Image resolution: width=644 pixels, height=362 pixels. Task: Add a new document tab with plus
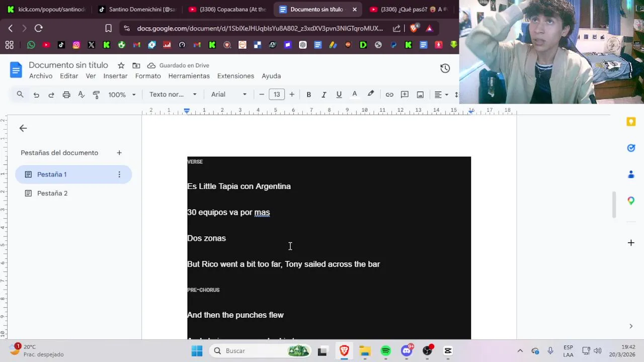[x=119, y=153]
